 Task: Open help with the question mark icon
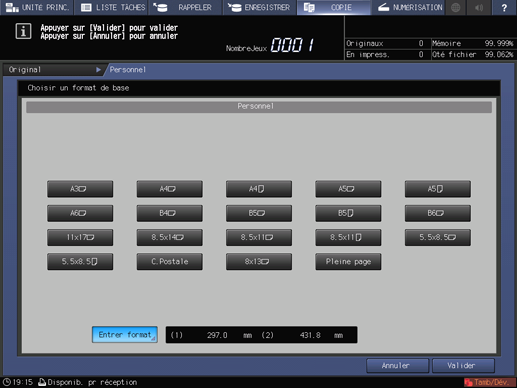504,7
